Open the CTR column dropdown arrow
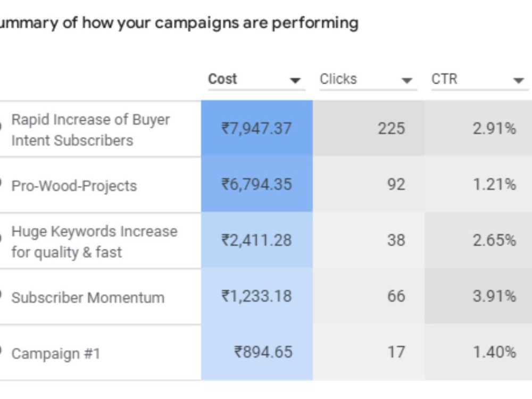The image size is (532, 399). [518, 80]
